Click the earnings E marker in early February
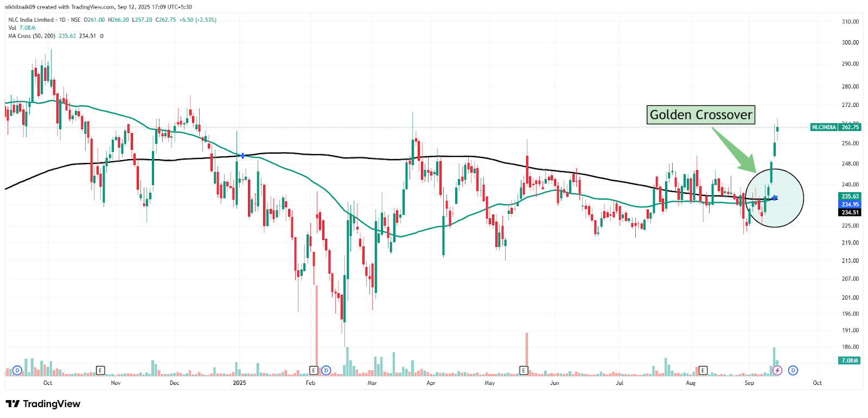 tap(314, 370)
